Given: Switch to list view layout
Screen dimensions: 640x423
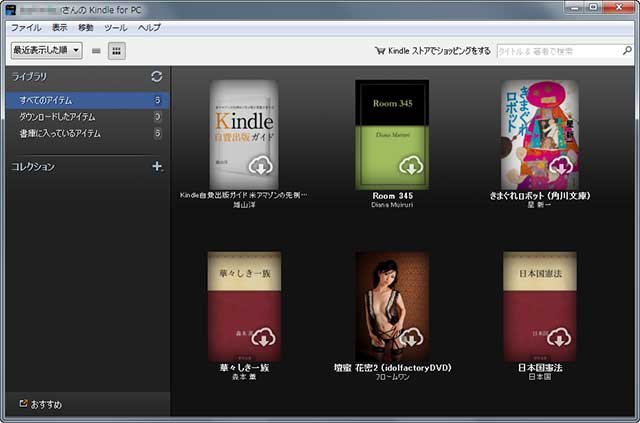Looking at the screenshot, I should pos(96,51).
